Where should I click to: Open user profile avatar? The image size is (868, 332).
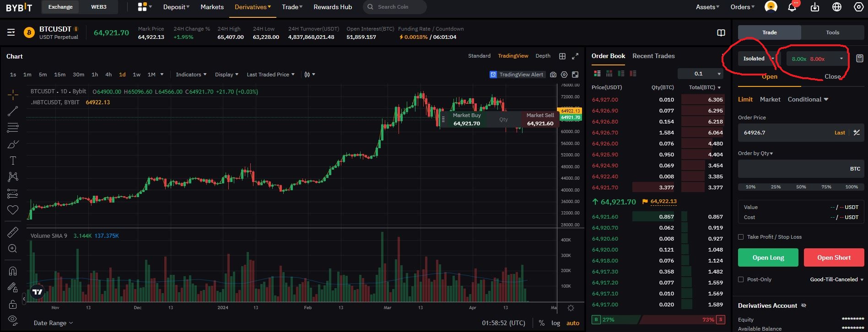click(x=771, y=6)
